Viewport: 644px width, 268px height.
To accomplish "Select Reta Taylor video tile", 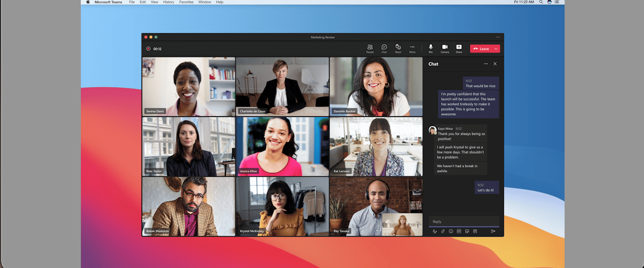I will tap(188, 147).
